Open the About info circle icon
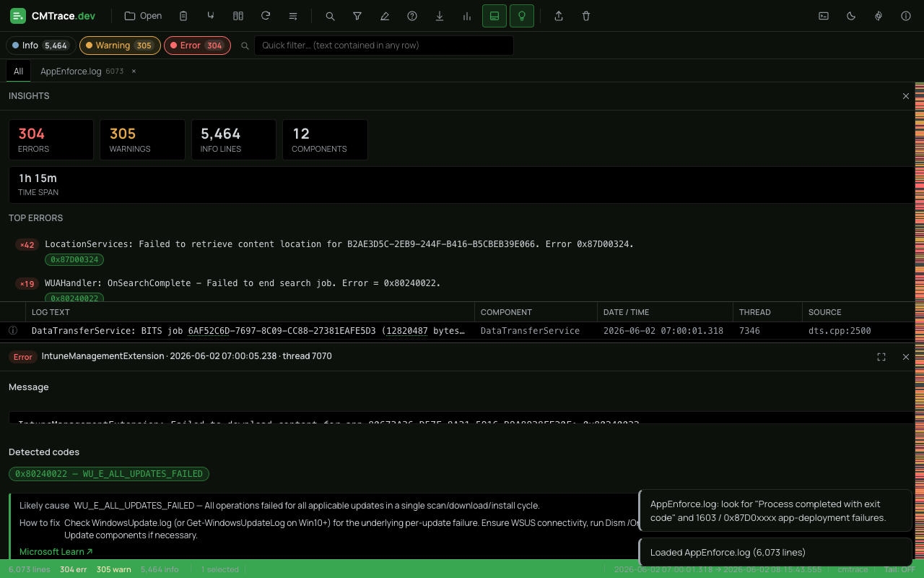924x578 pixels. [x=906, y=16]
